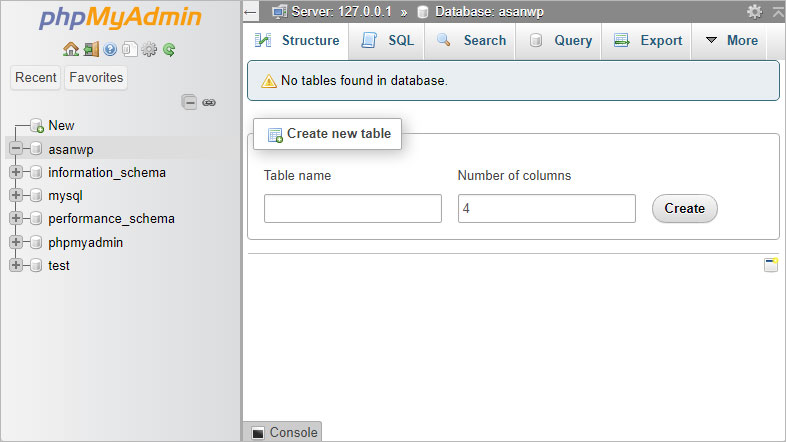The image size is (786, 442).
Task: Open page-related settings gear icon
Action: point(754,12)
